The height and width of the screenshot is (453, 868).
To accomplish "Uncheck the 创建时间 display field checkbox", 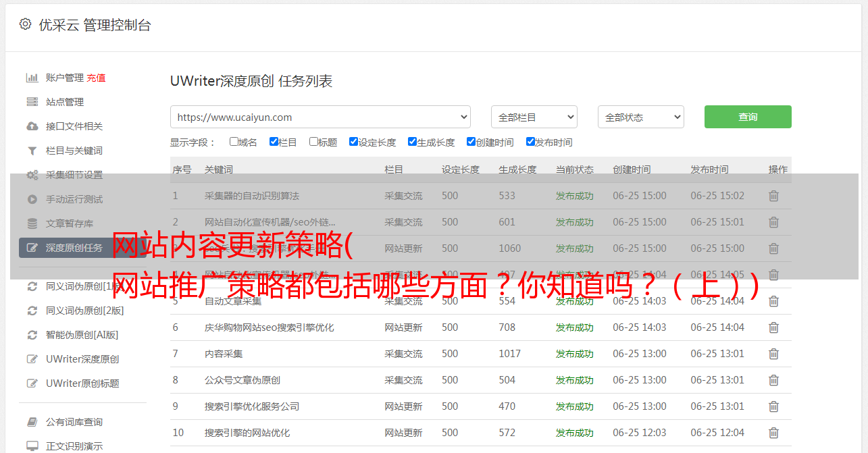I will [471, 142].
